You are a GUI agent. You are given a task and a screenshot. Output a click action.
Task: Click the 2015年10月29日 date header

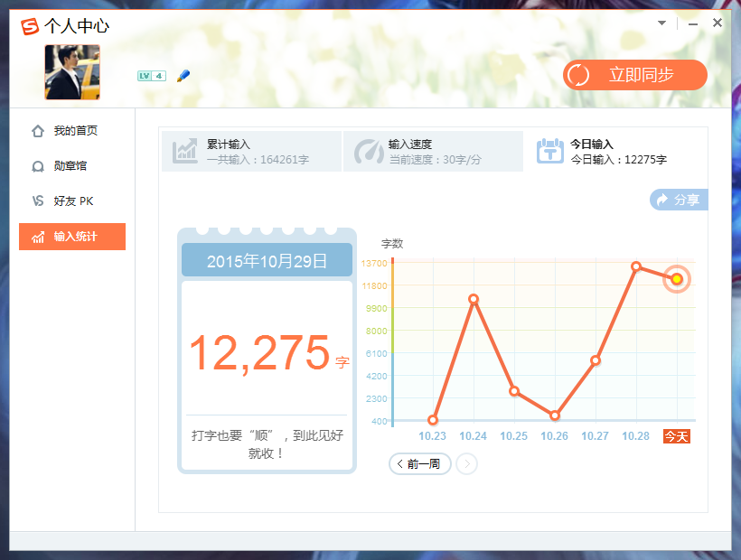(267, 260)
